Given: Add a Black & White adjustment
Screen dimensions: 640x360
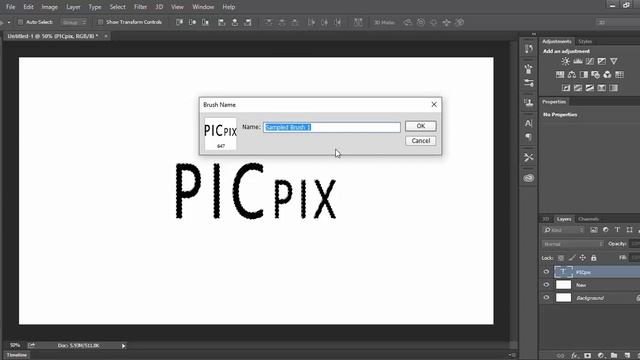Looking at the screenshot, I should 584,75.
